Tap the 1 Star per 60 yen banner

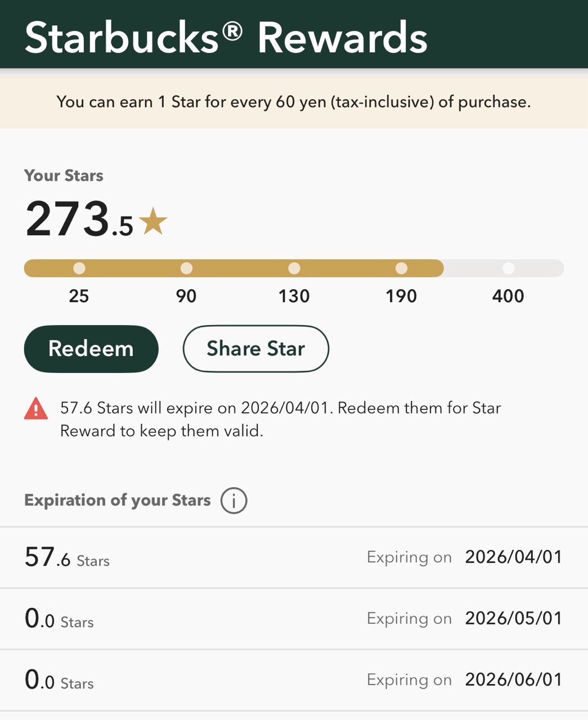pyautogui.click(x=294, y=102)
